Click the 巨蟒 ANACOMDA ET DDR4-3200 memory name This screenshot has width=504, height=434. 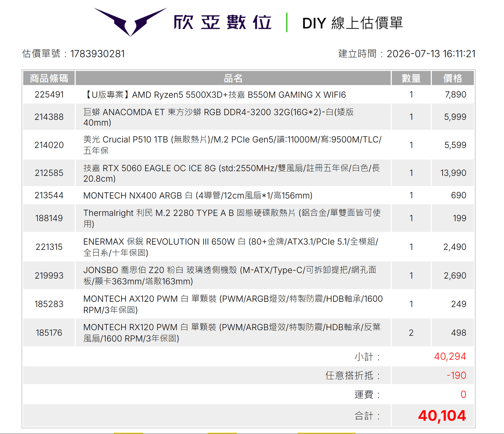[x=219, y=117]
